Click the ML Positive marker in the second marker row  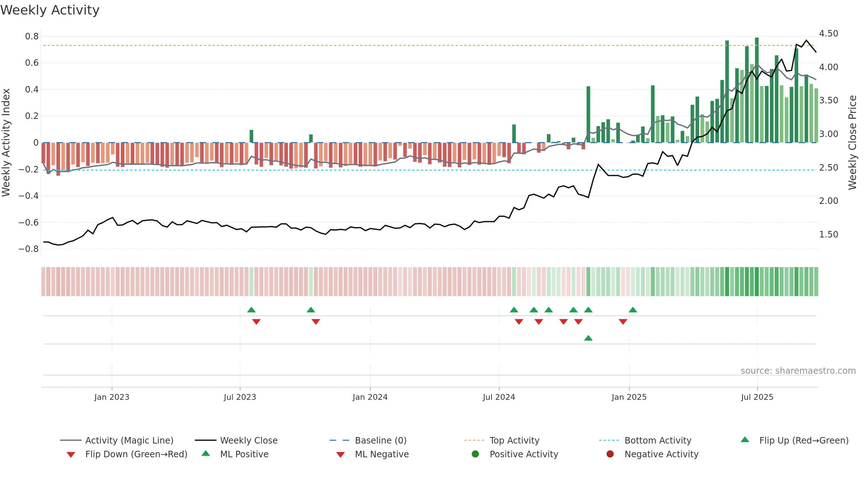[x=588, y=338]
